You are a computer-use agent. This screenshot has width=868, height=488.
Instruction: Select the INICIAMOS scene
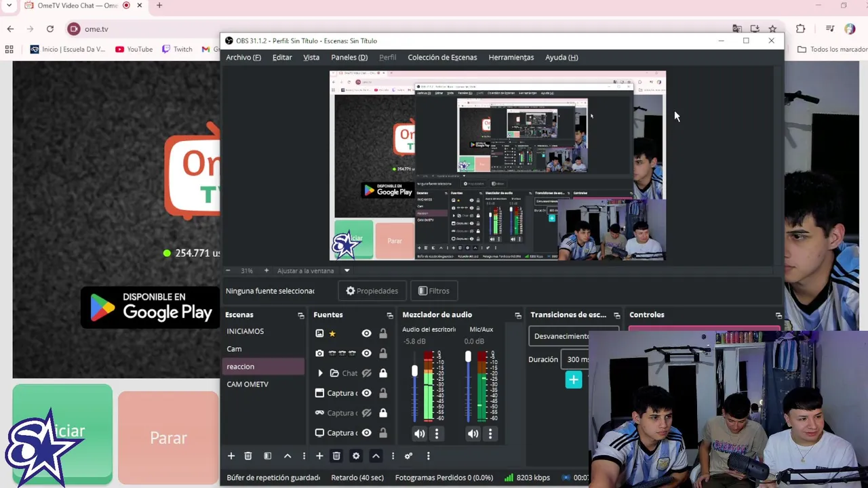point(264,331)
